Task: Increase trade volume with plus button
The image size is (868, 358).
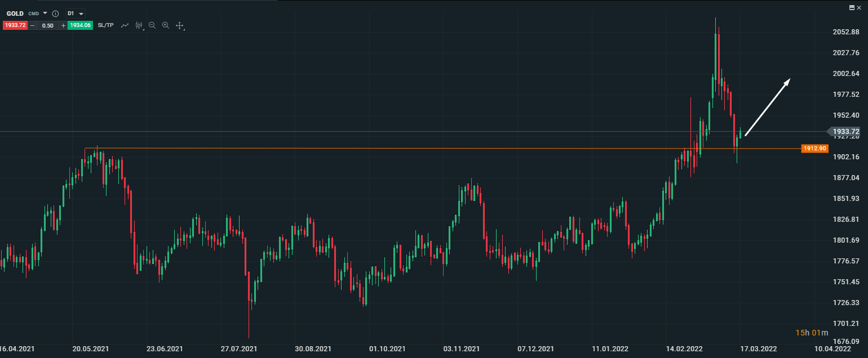Action: (x=63, y=25)
